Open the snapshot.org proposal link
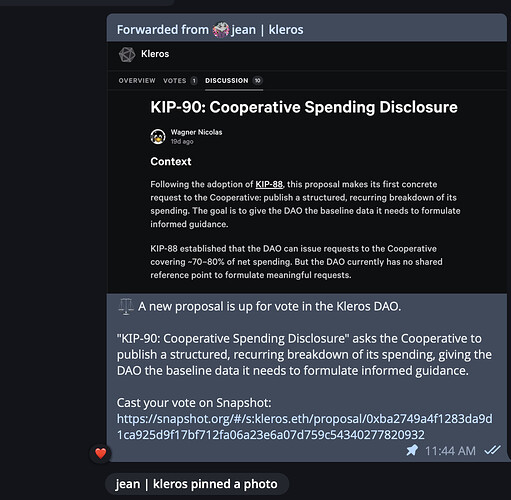 point(304,427)
